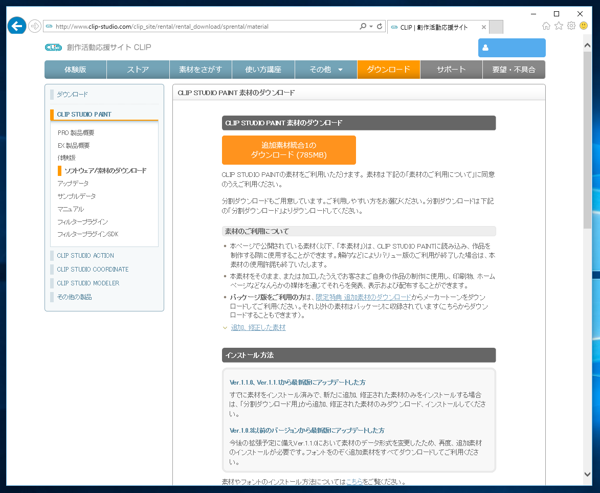This screenshot has width=600, height=493.
Task: Click the browser home icon
Action: click(x=546, y=26)
